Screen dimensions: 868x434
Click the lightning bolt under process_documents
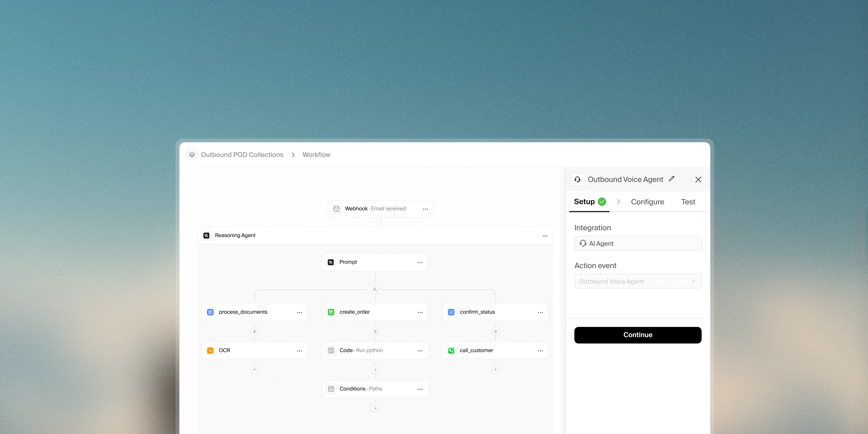pyautogui.click(x=254, y=331)
